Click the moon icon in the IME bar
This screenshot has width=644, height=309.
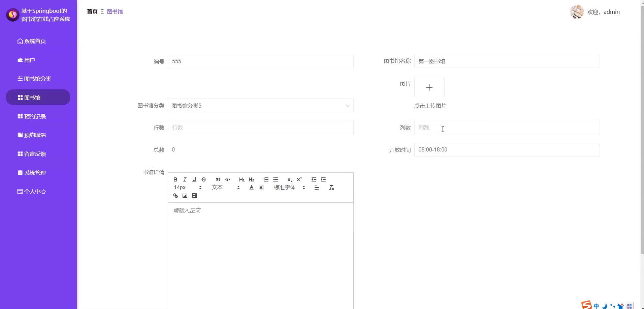coord(604,306)
